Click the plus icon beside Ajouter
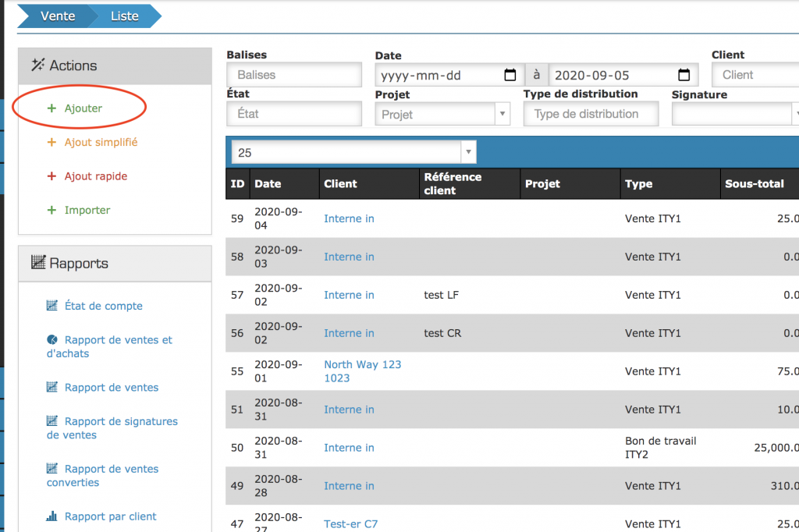799x532 pixels. coord(52,108)
